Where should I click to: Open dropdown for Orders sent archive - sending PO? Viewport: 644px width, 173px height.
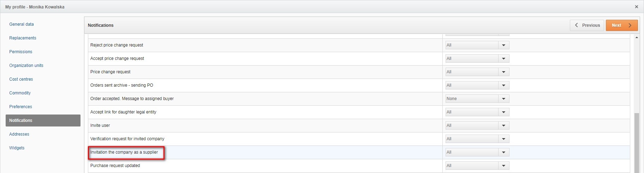click(503, 85)
